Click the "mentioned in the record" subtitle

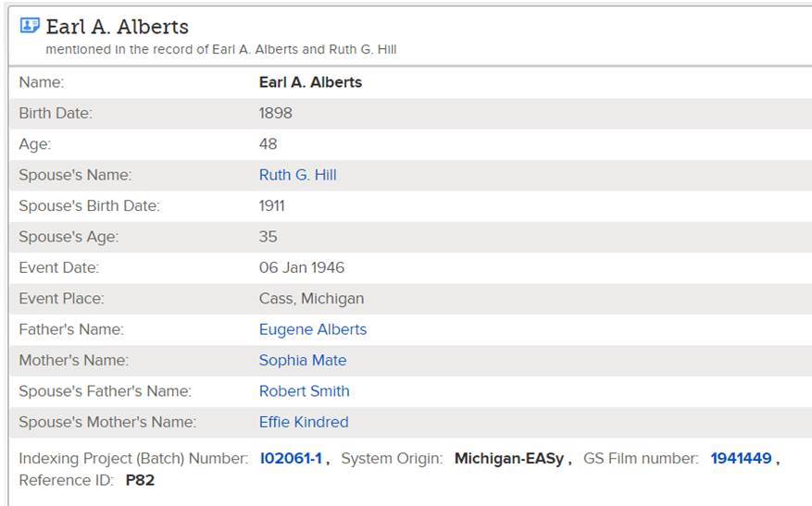pos(220,49)
